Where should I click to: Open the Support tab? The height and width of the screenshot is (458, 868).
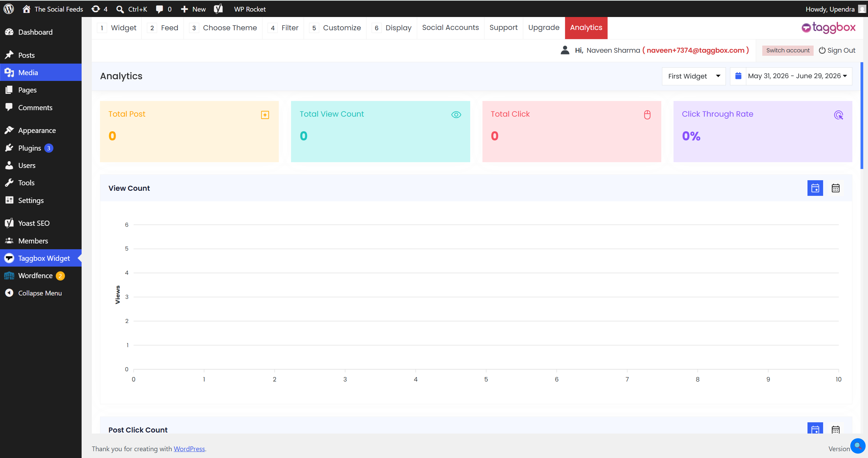point(504,28)
